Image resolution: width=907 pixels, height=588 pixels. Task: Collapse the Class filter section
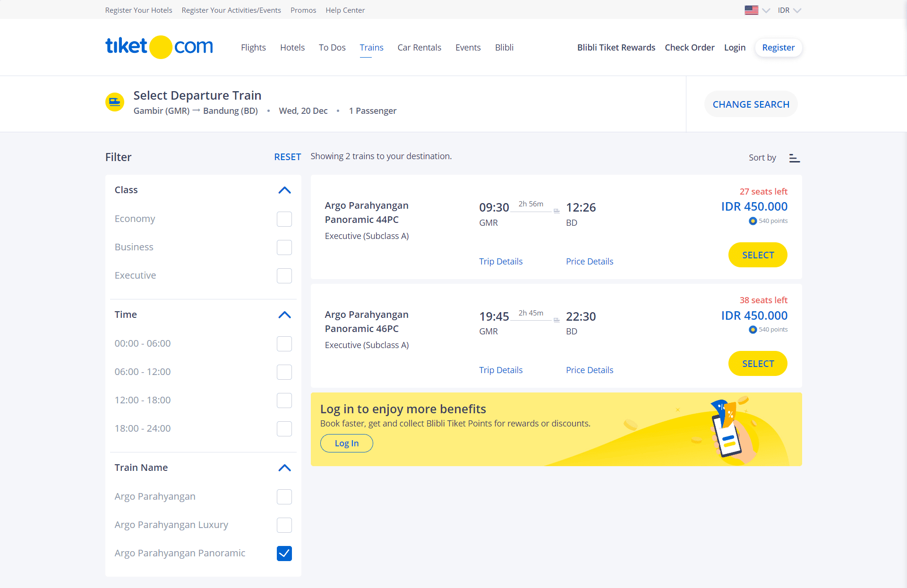pos(284,190)
